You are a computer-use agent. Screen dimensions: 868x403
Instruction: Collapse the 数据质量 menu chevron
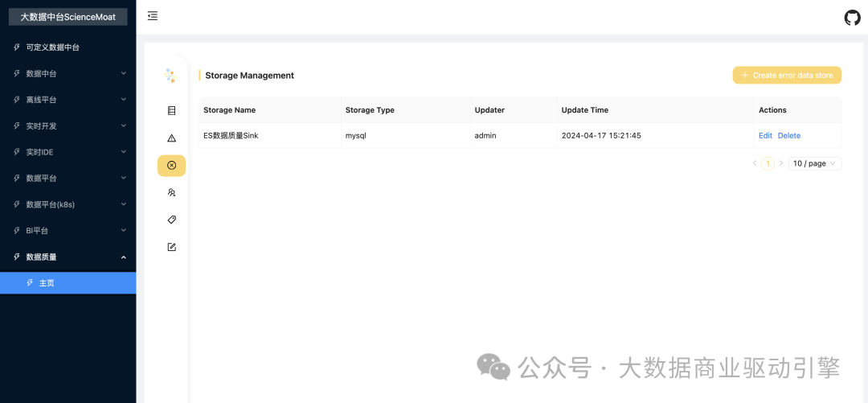(124, 257)
